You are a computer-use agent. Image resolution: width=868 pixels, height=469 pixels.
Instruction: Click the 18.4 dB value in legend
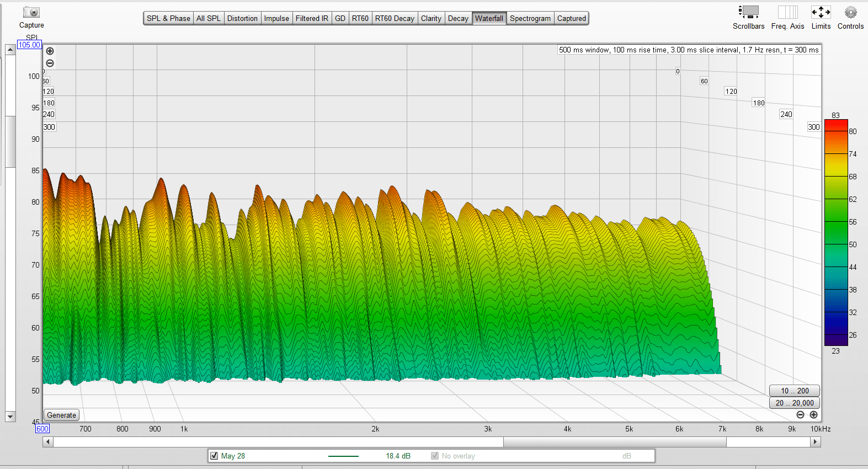(x=398, y=456)
